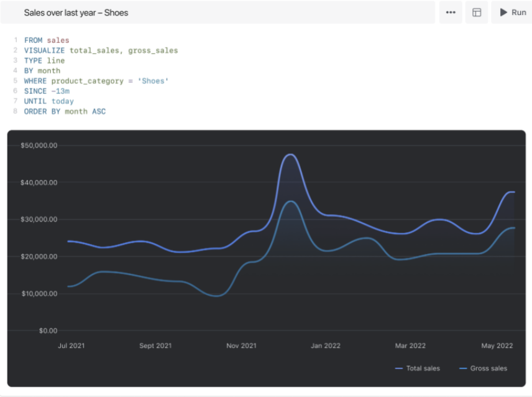
Task: Click the Jul 2021 axis label
Action: coord(71,345)
